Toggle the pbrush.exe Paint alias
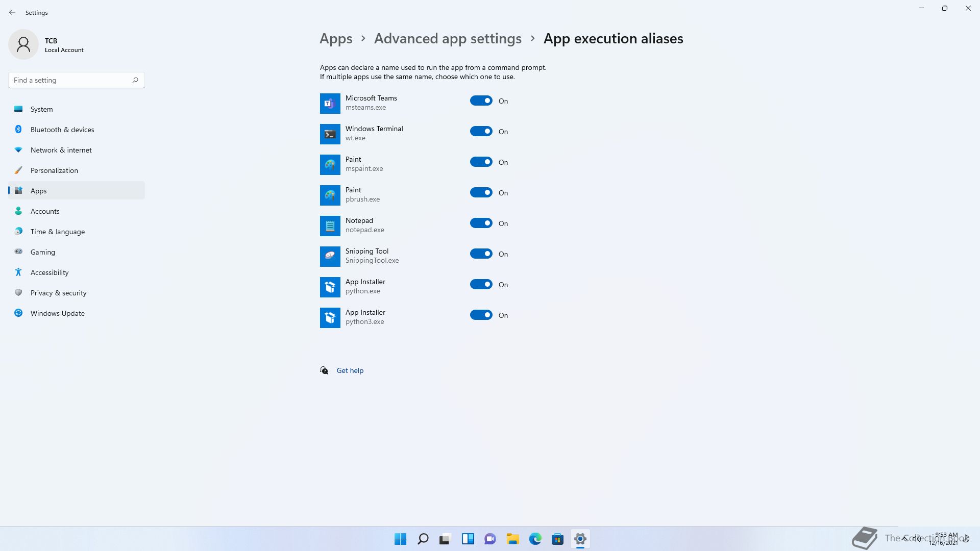980x551 pixels. 481,193
